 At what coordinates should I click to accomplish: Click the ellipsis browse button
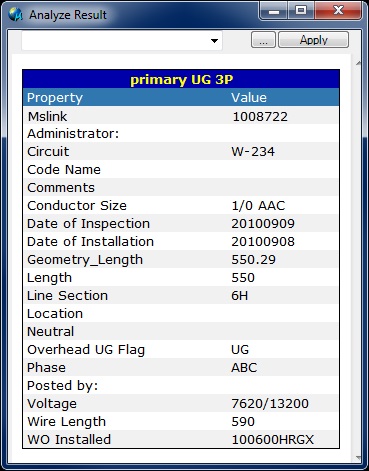[263, 40]
